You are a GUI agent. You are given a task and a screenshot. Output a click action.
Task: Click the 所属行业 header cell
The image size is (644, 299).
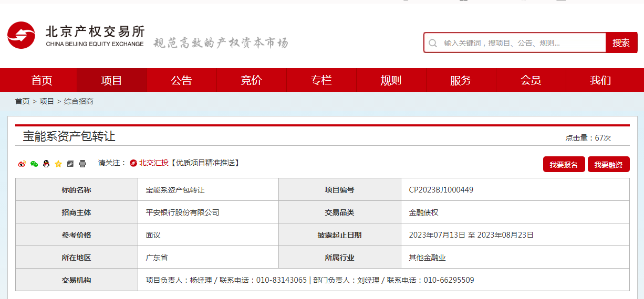point(340,258)
